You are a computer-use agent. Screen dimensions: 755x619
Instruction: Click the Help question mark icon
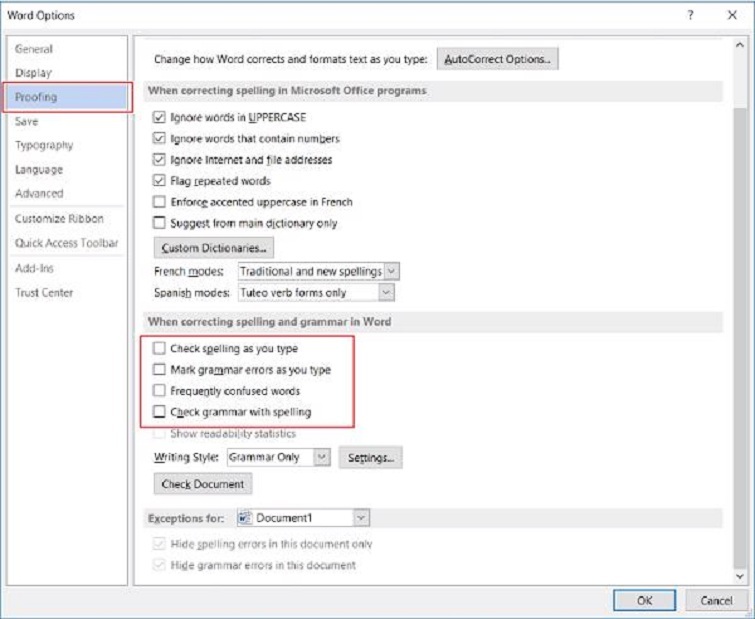690,16
